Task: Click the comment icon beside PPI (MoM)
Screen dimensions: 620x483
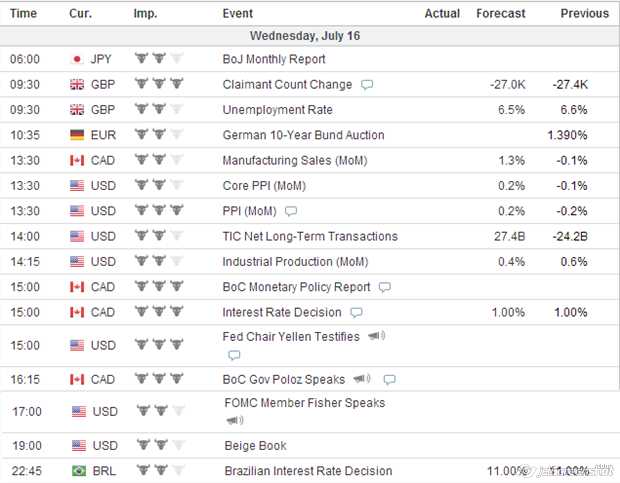Action: point(291,211)
